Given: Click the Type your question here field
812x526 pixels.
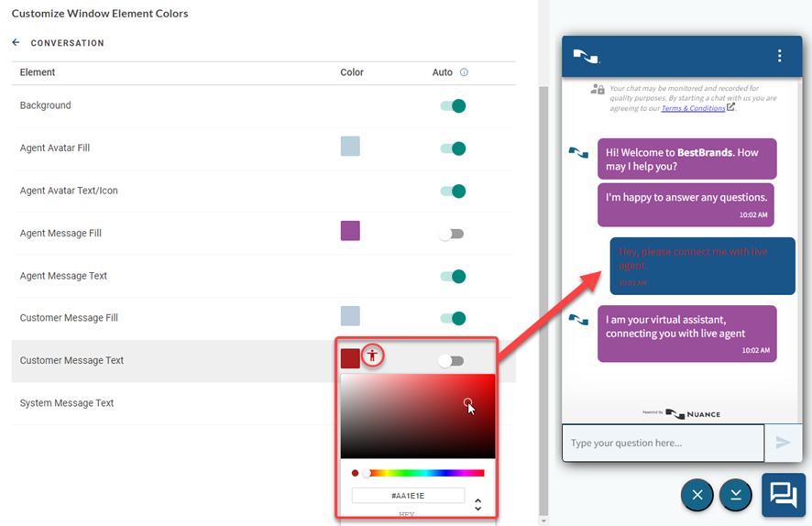Looking at the screenshot, I should 663,443.
